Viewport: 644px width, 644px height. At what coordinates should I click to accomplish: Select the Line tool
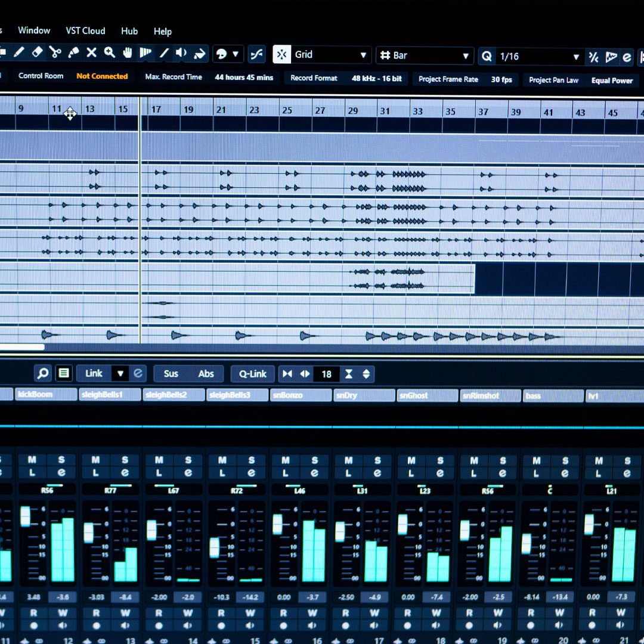click(x=164, y=53)
